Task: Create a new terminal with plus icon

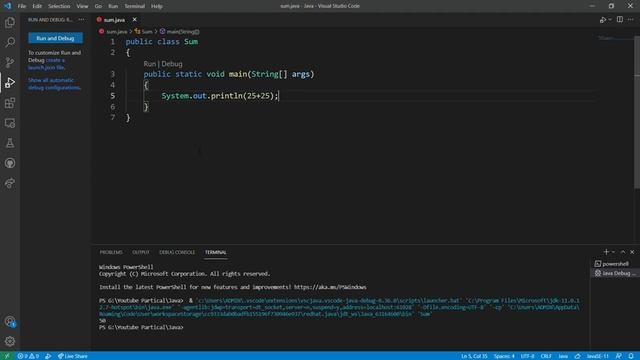Action: click(606, 252)
